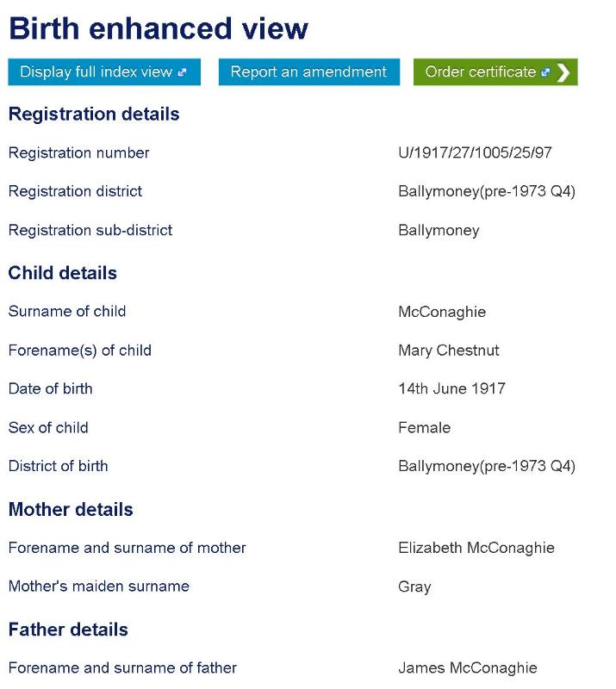Image resolution: width=616 pixels, height=689 pixels.
Task: Click the Mother details section heading
Action: click(71, 509)
